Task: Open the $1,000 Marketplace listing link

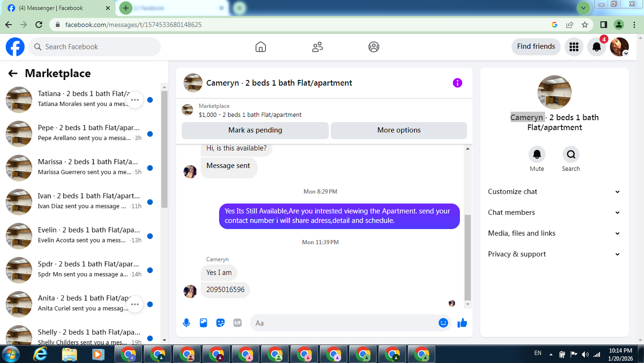Action: coord(250,115)
